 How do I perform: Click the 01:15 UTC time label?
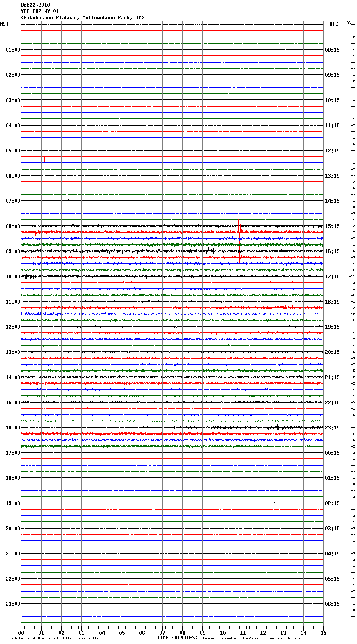332,478
